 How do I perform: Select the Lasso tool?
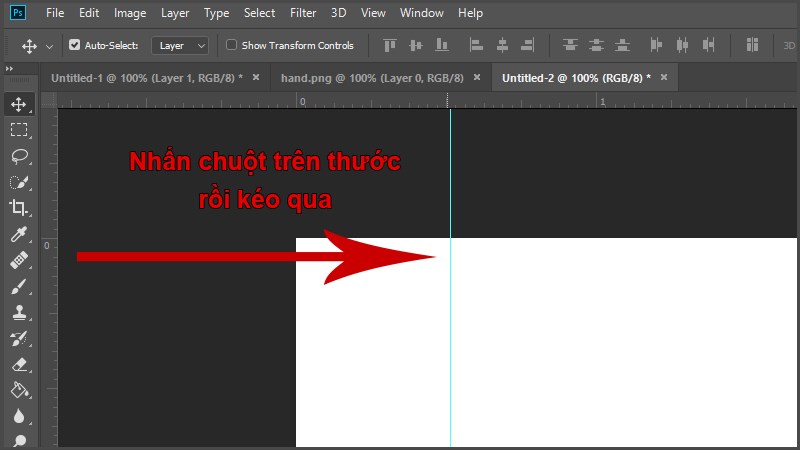[19, 156]
